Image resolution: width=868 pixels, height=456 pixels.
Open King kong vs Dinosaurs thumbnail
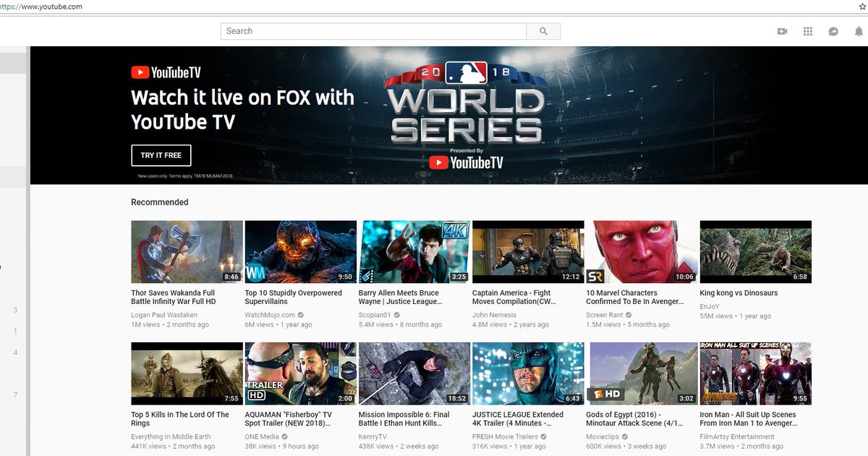tap(756, 252)
